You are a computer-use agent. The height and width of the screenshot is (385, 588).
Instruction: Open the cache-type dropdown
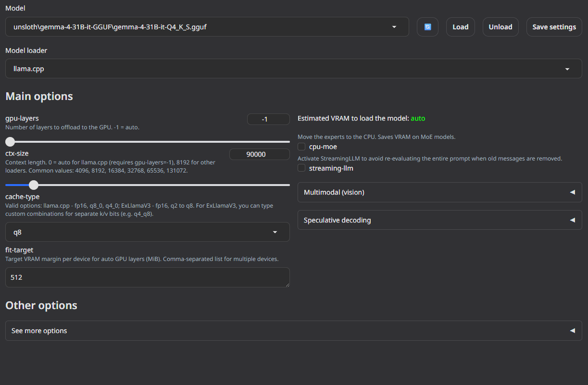[x=148, y=232]
